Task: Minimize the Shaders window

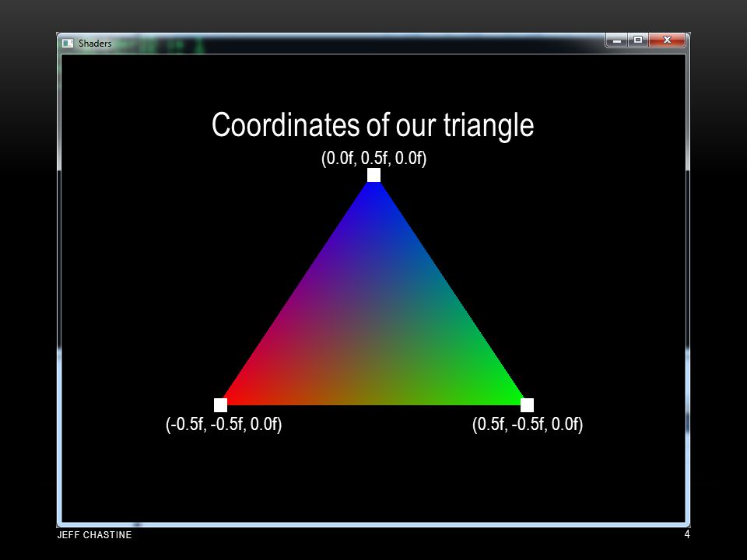Action: [617, 40]
